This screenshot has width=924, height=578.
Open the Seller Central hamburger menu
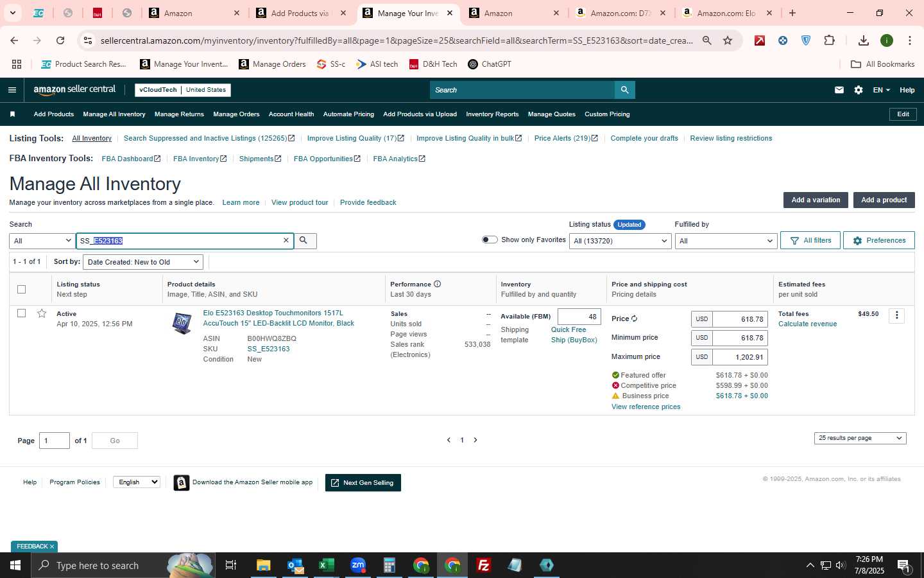click(12, 90)
